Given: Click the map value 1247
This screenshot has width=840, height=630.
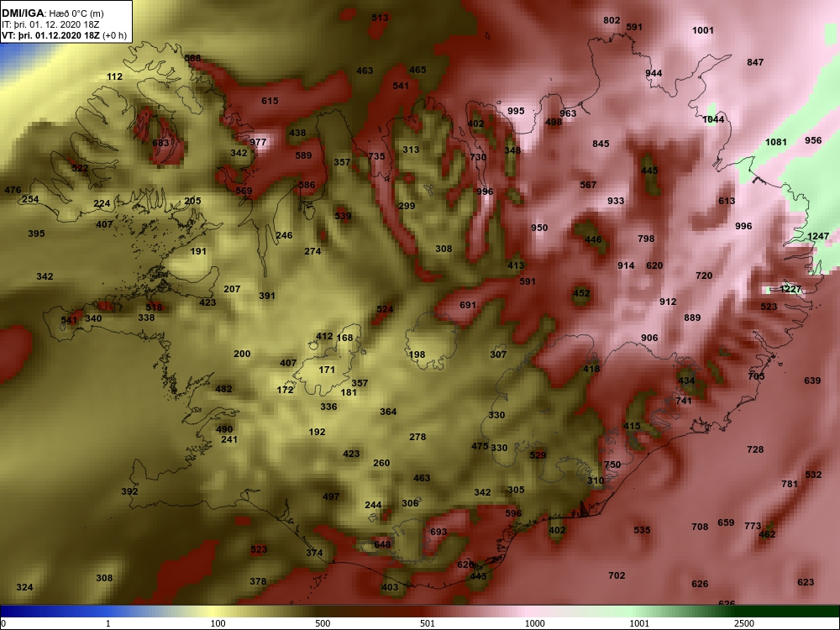Looking at the screenshot, I should point(818,236).
